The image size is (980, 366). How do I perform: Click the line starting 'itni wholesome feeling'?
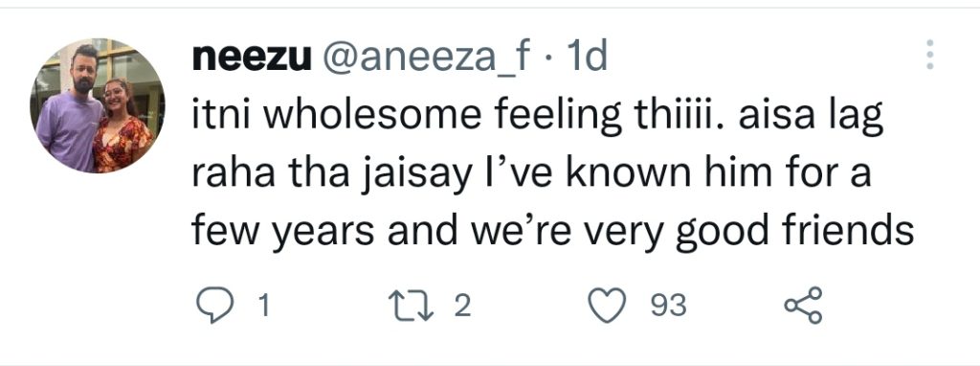[x=537, y=117]
